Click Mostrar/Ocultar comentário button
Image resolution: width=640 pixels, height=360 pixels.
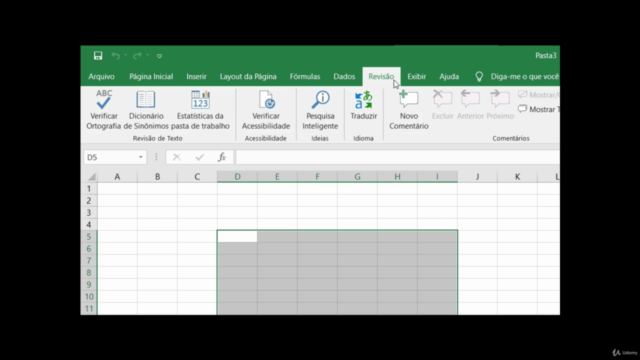[538, 95]
